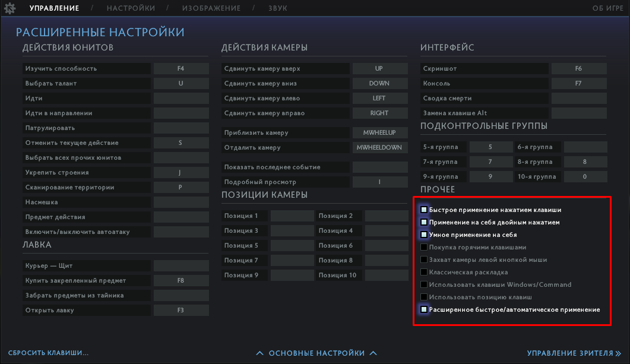The image size is (630, 364).
Task: Select the empty Позиция 1 key field
Action: (x=292, y=216)
